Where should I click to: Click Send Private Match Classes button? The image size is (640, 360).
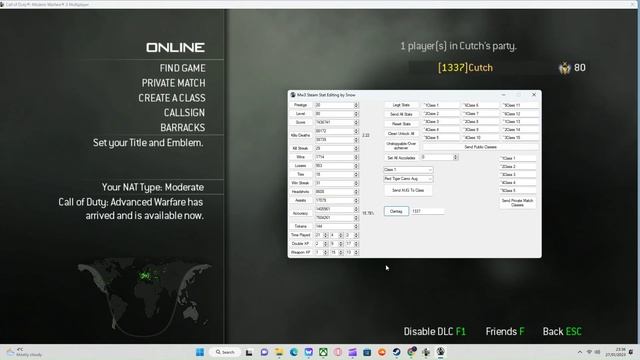point(517,203)
